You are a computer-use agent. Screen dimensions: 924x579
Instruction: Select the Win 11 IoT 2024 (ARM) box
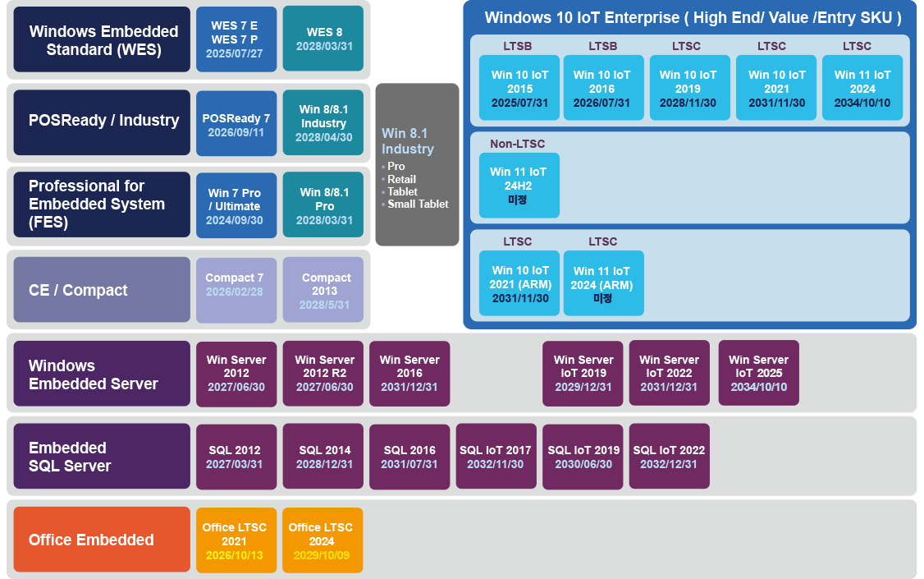tap(603, 283)
